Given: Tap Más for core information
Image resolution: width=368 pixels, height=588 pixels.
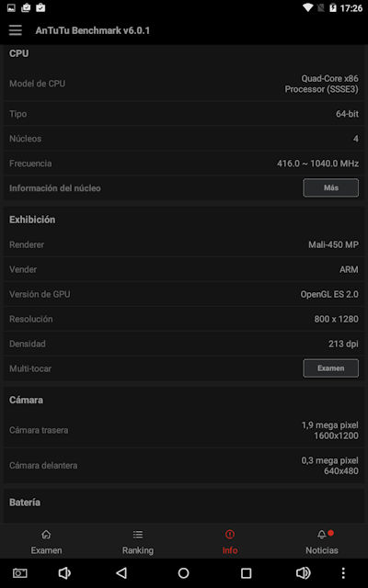Looking at the screenshot, I should 331,187.
